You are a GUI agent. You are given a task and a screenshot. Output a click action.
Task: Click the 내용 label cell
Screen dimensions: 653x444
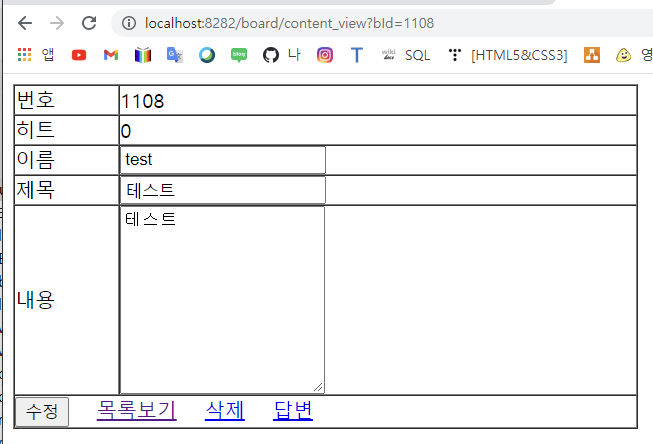[67, 300]
